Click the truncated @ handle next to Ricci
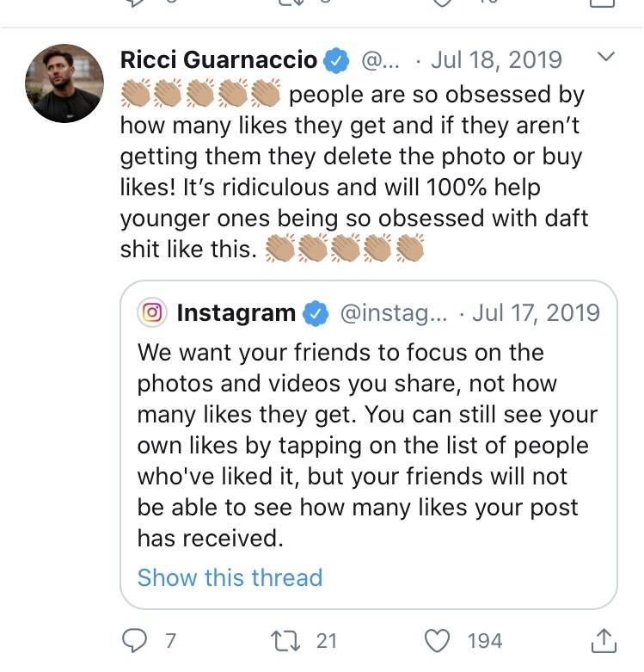Screen dimensions: 644x672 tap(380, 60)
